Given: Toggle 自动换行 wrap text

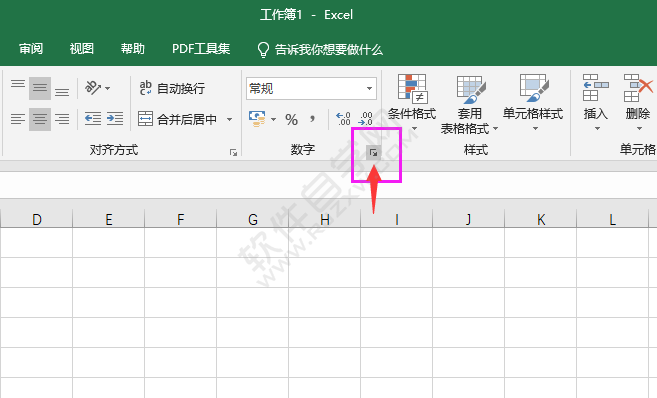Looking at the screenshot, I should tap(172, 88).
